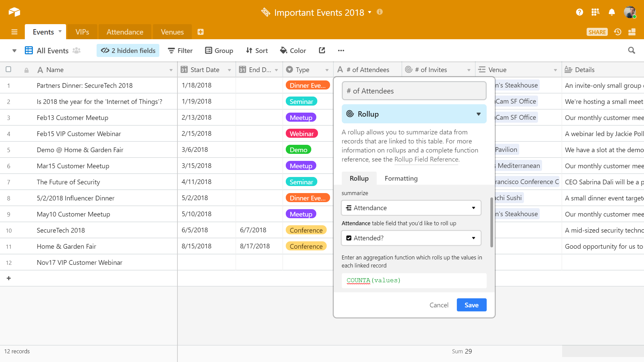Click the more options ellipsis icon
This screenshot has width=644, height=362.
pos(341,51)
